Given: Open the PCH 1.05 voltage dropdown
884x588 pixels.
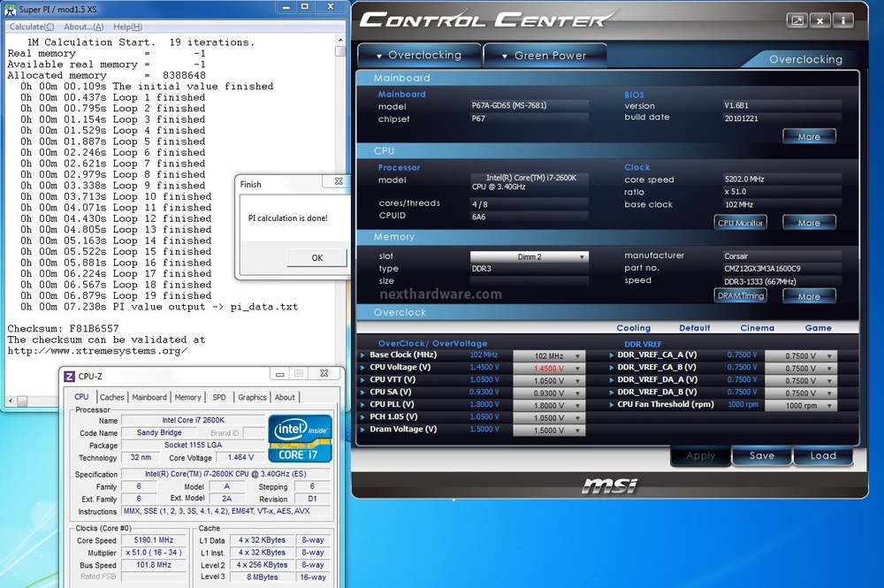Looking at the screenshot, I should 549,417.
